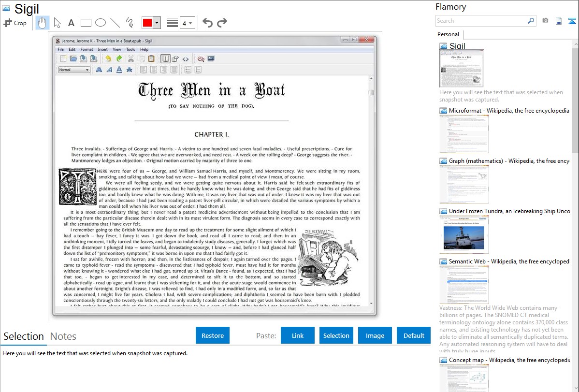Switch to the Selection tab
579x392 pixels.
point(24,336)
